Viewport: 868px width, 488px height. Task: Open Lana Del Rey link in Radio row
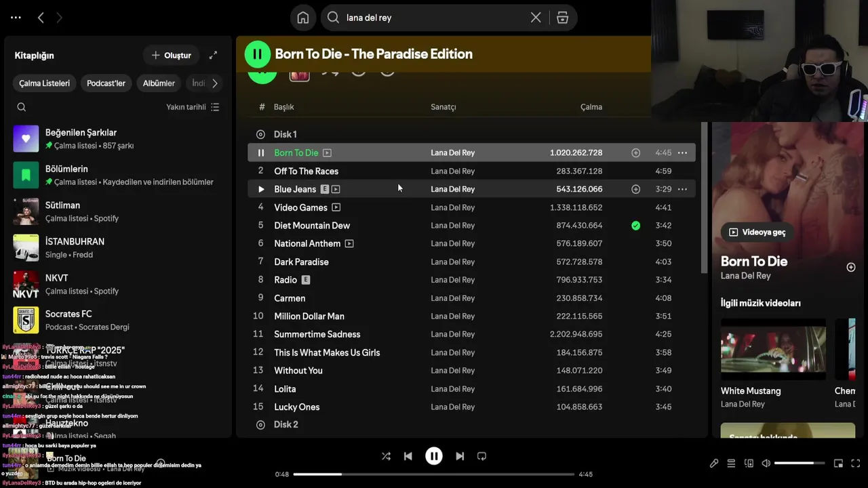[452, 280]
